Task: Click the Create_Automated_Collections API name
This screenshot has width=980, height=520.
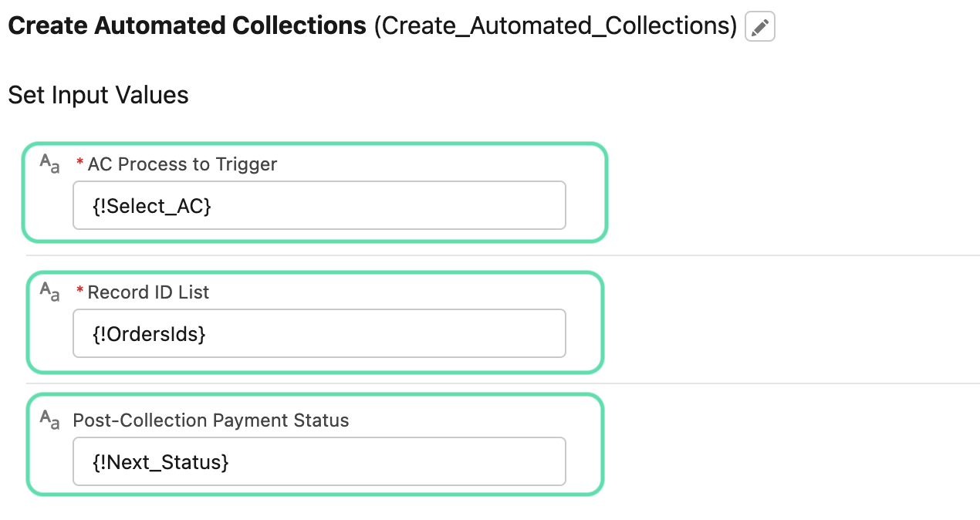Action: pyautogui.click(x=555, y=25)
